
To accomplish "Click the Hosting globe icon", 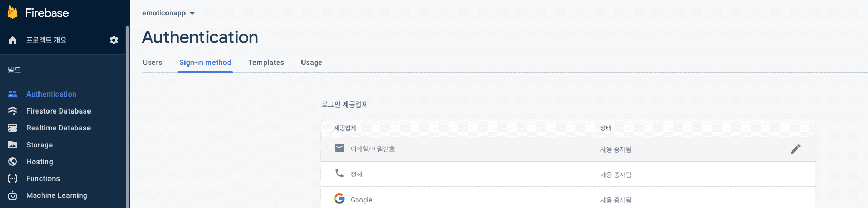I will pyautogui.click(x=13, y=162).
